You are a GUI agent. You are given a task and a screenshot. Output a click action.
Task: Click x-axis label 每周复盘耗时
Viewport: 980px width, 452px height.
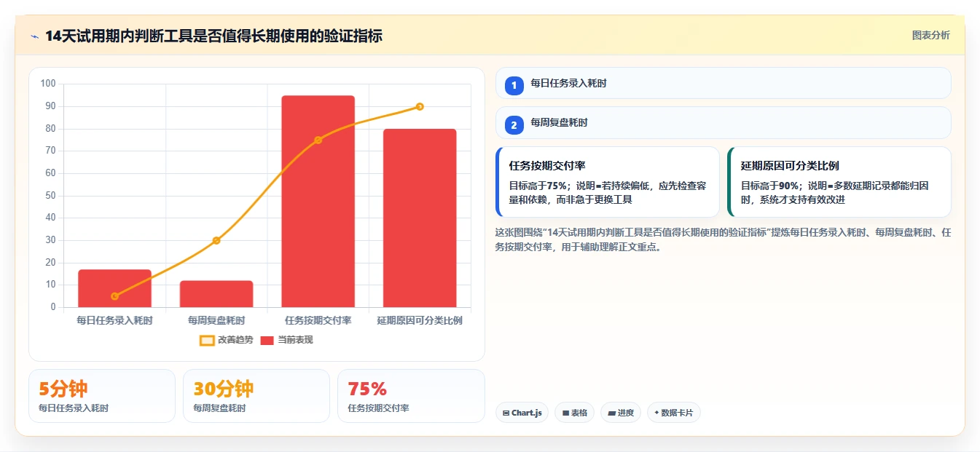coord(216,320)
